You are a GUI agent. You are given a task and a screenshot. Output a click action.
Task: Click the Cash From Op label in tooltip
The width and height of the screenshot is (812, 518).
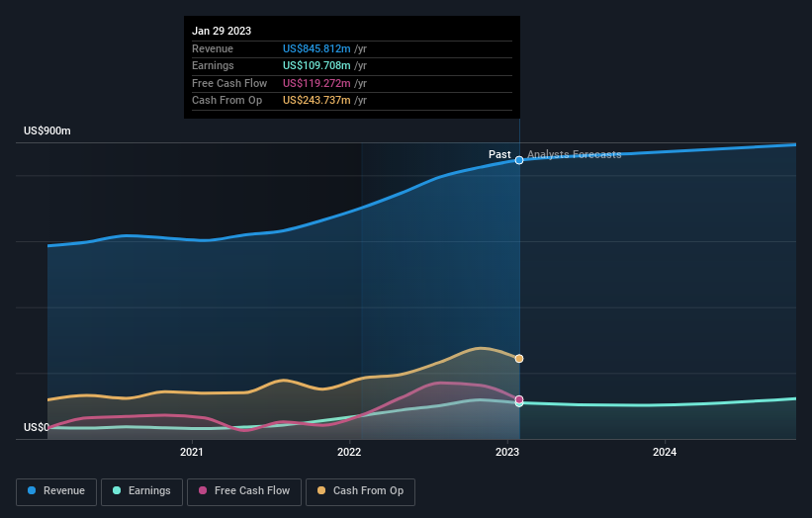(226, 101)
